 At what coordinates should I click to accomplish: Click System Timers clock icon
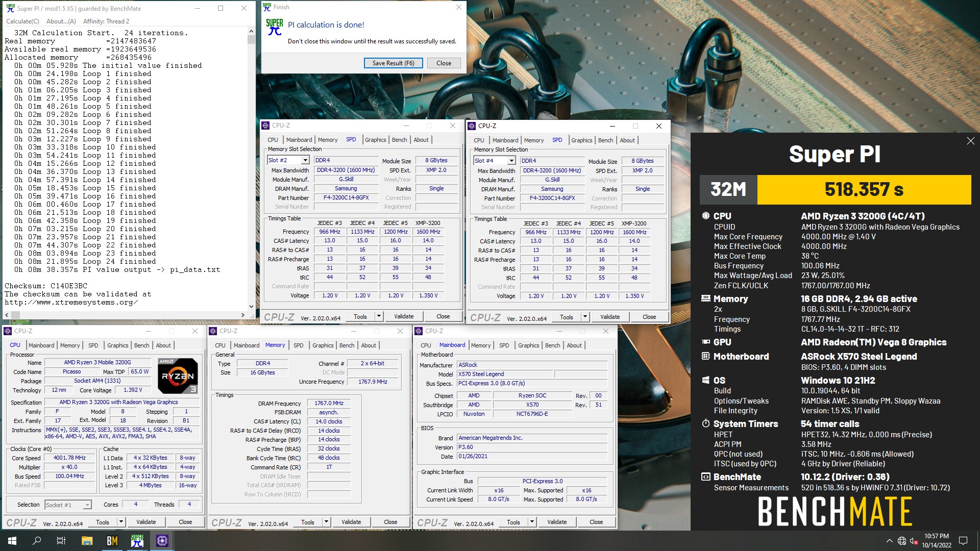(705, 423)
